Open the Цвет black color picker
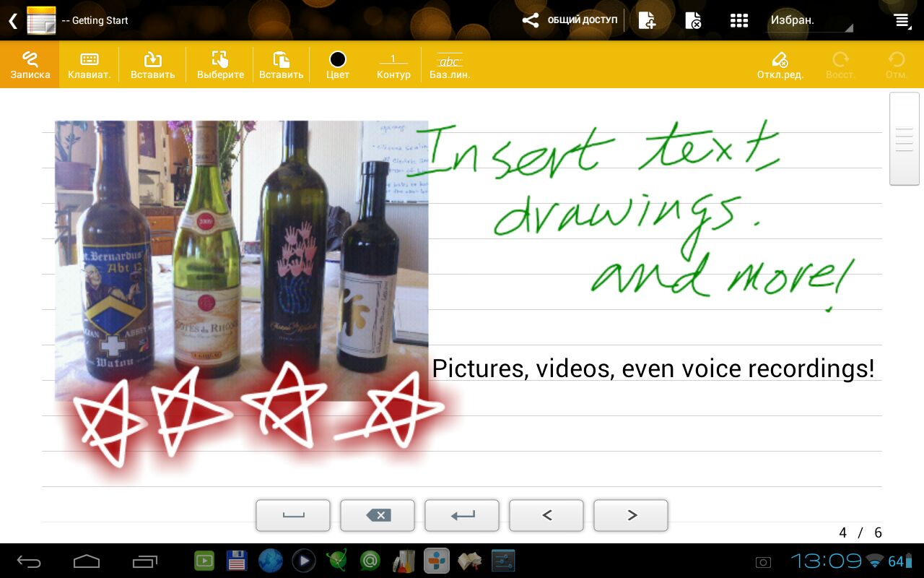Image resolution: width=924 pixels, height=578 pixels. click(x=337, y=65)
